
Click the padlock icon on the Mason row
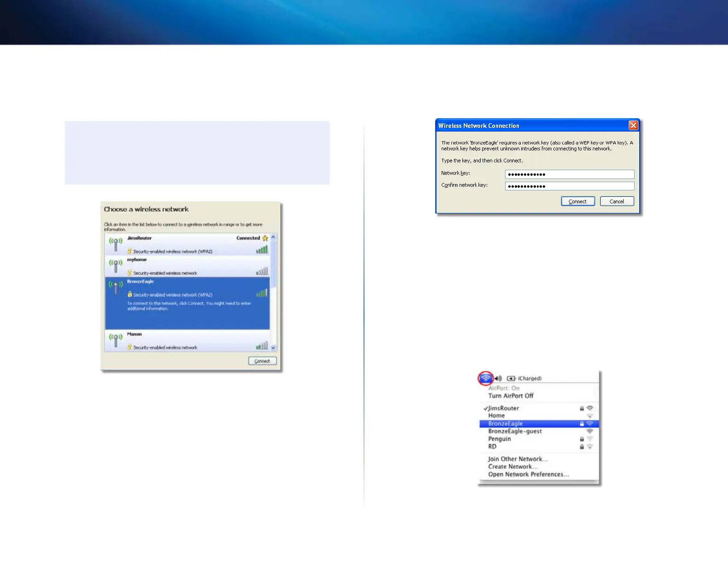click(x=130, y=347)
